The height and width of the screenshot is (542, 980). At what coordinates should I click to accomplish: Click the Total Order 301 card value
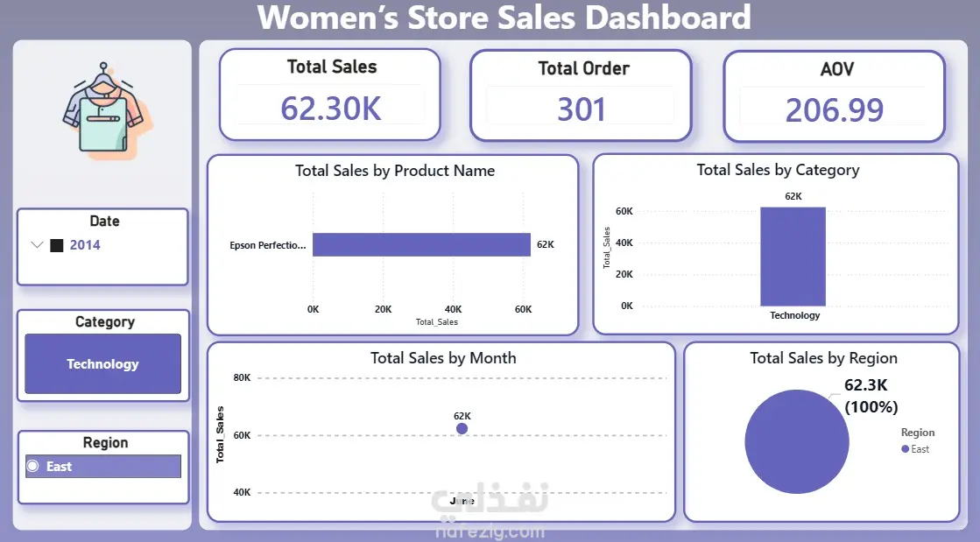pos(582,109)
